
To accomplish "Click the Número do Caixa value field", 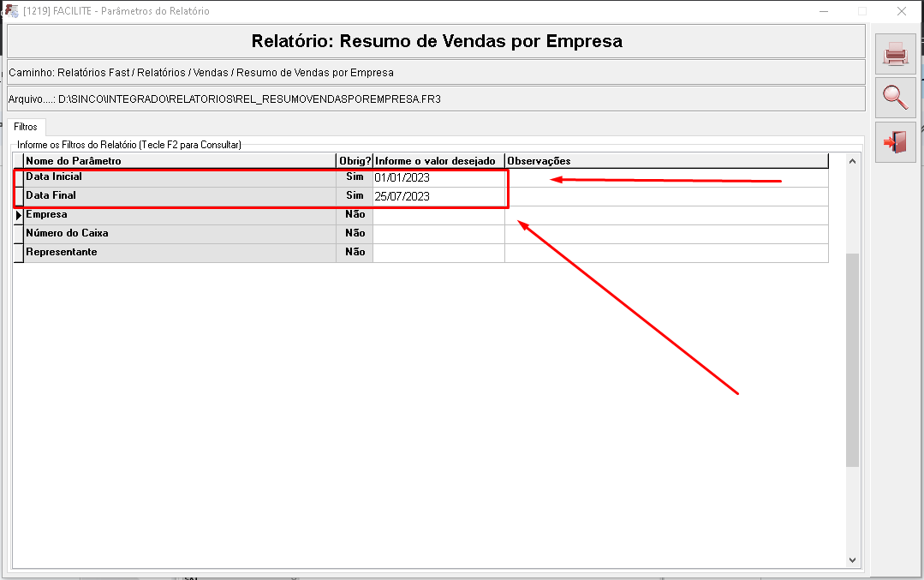I will click(x=438, y=234).
